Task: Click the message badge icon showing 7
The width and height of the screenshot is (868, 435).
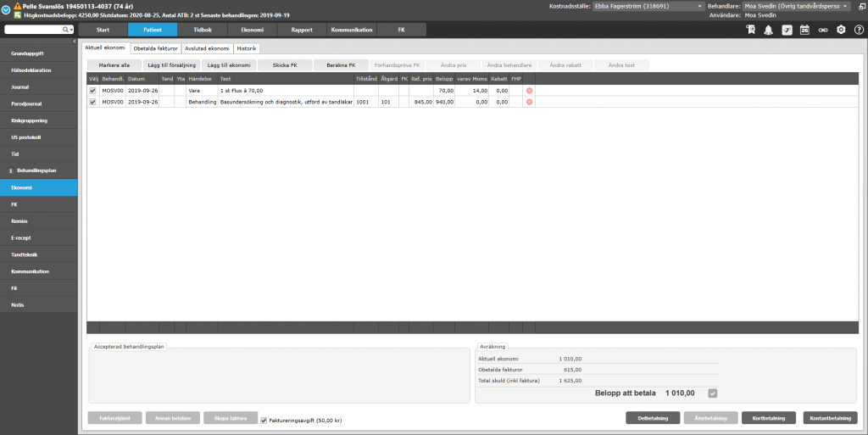Action: pos(787,31)
